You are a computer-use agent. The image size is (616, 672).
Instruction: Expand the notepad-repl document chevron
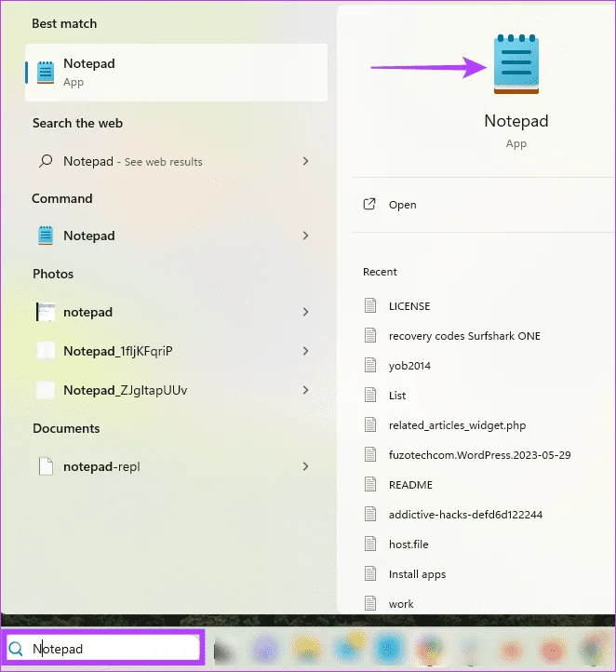tap(305, 466)
